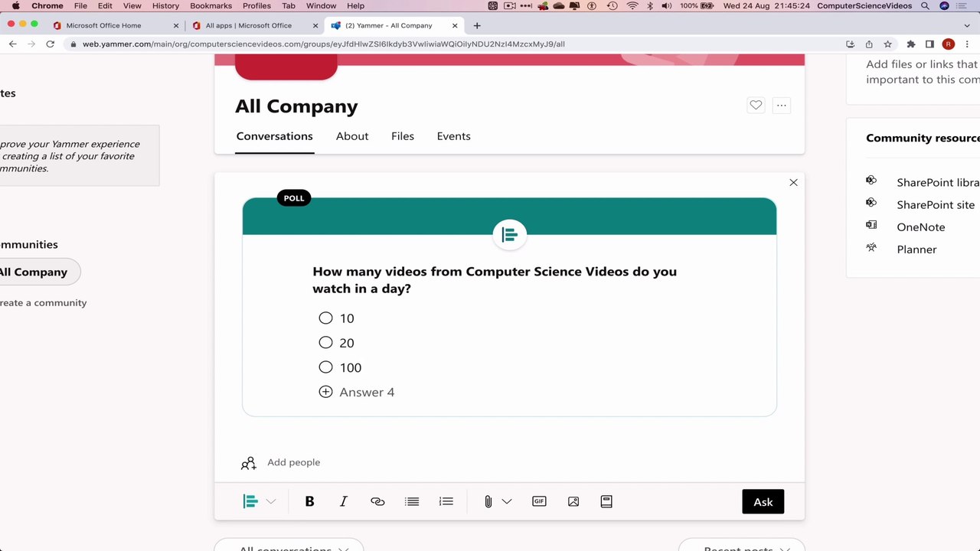Switch to the Events tab

pos(454,136)
